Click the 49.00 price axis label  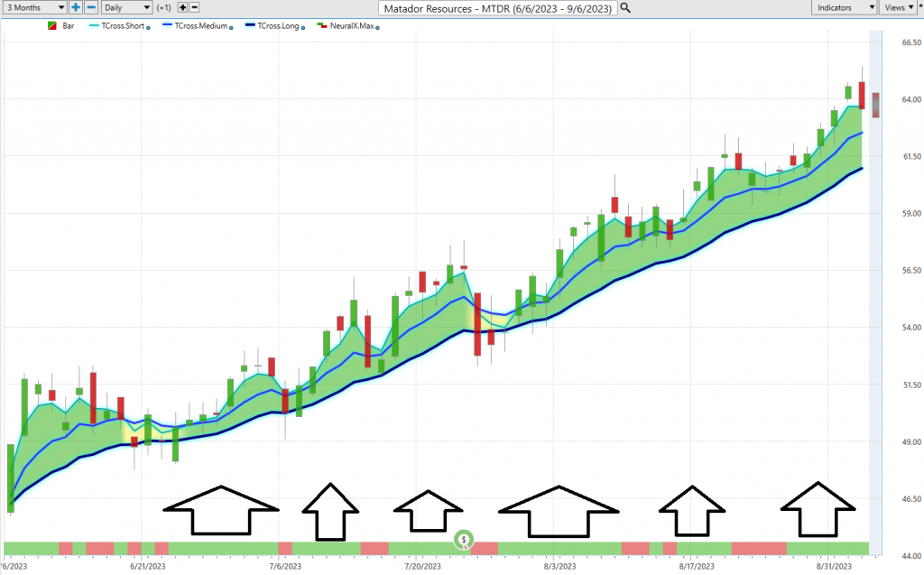[x=911, y=441]
